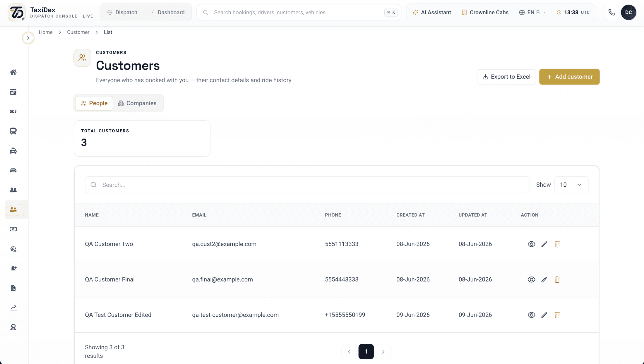Open the taxi icon in sidebar

click(x=13, y=151)
